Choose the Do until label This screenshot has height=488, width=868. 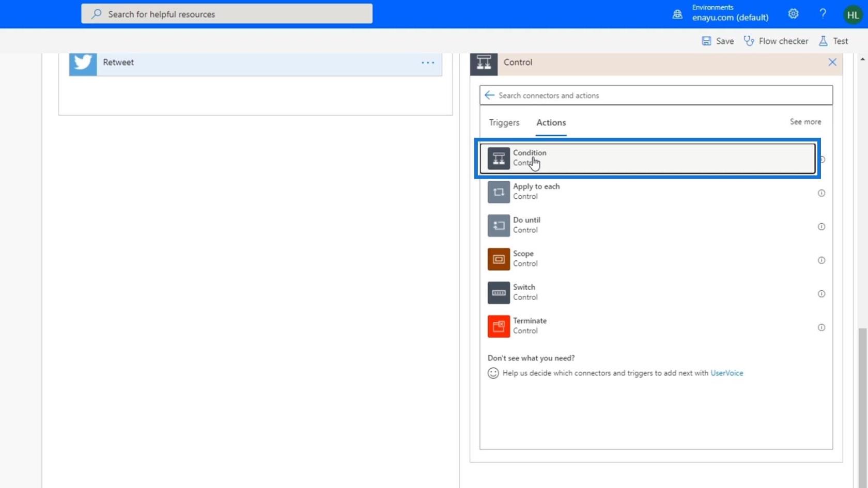[x=526, y=220]
